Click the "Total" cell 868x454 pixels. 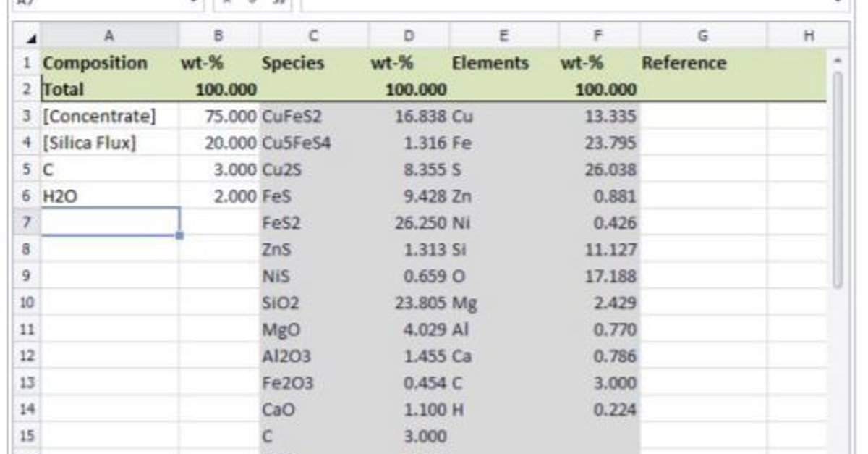tap(110, 90)
